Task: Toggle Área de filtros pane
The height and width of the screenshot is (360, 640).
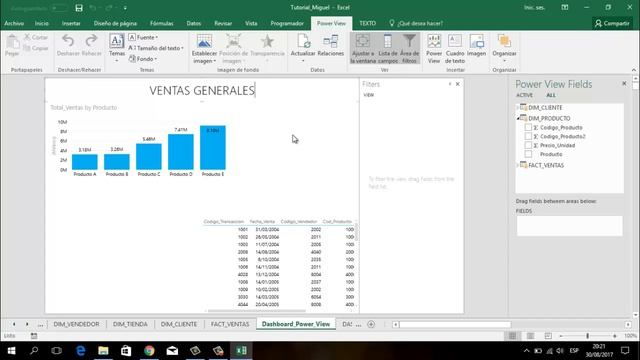Action: click(409, 49)
